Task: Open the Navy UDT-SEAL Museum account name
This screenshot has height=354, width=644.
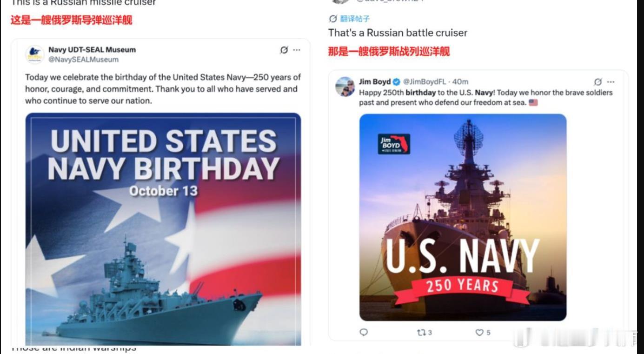Action: click(92, 50)
